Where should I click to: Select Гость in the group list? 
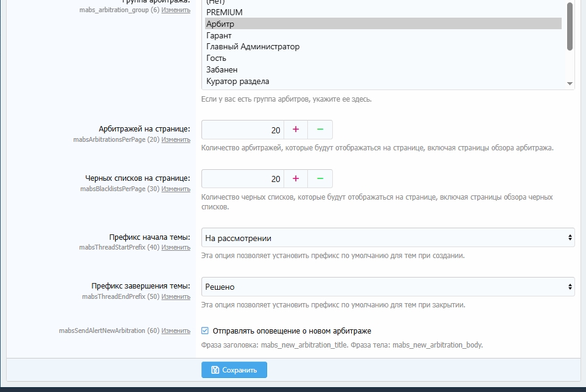tap(217, 58)
